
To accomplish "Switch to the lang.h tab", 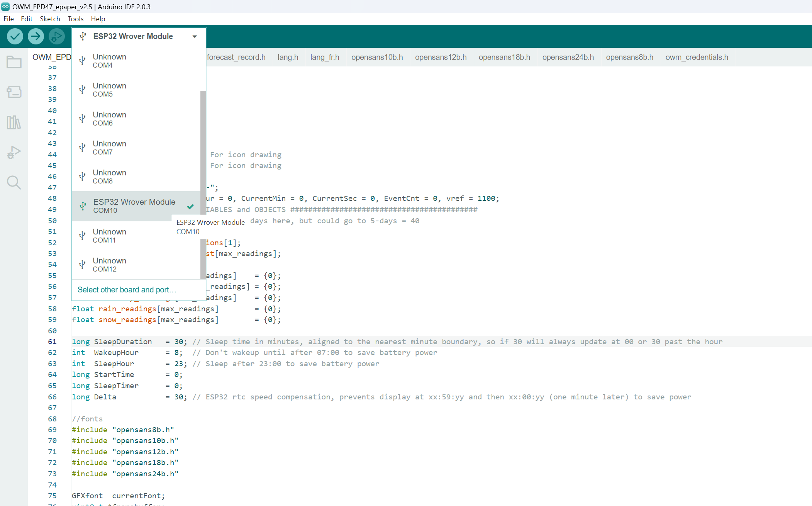I will pos(288,57).
